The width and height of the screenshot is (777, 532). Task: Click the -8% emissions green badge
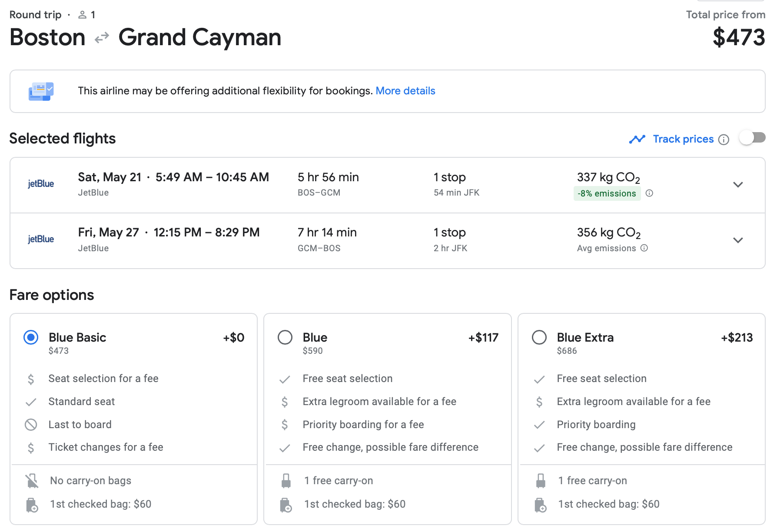[x=607, y=193]
